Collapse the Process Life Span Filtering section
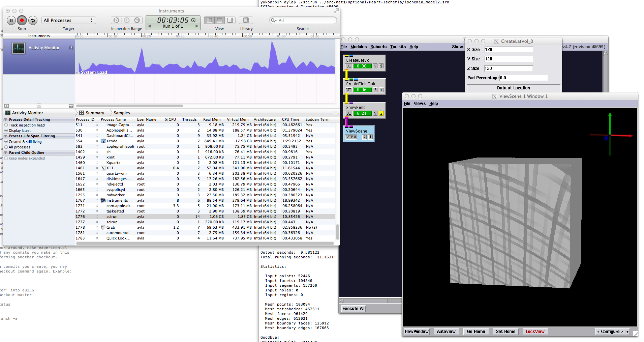The height and width of the screenshot is (342, 644). [6, 136]
